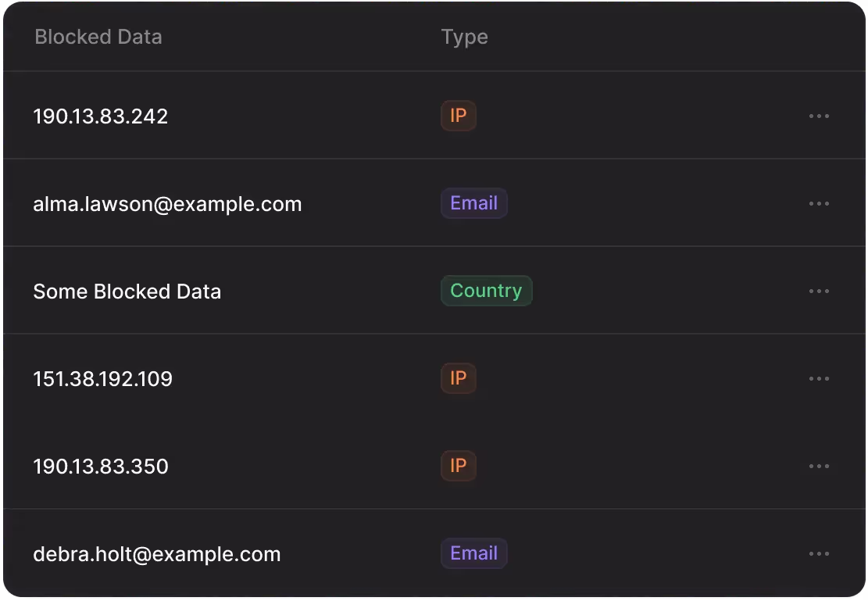868x601 pixels.
Task: Select the debra.holt@example.com entry
Action: pos(156,554)
